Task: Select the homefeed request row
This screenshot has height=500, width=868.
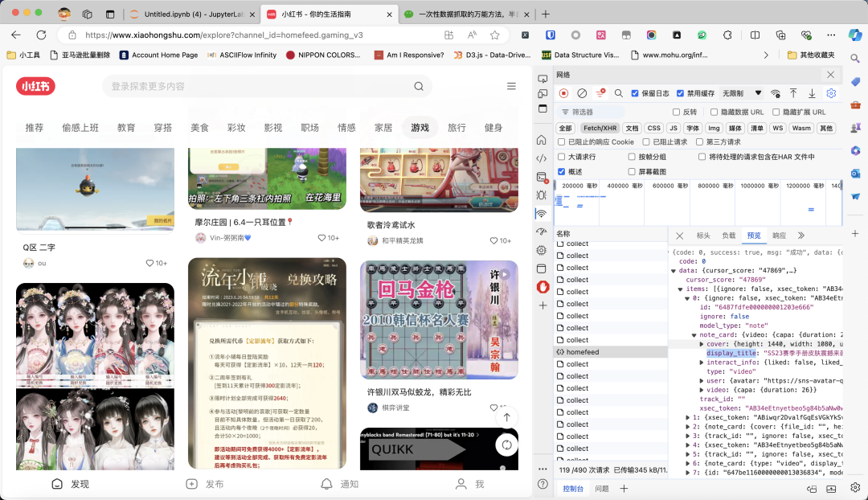Action: pyautogui.click(x=611, y=352)
